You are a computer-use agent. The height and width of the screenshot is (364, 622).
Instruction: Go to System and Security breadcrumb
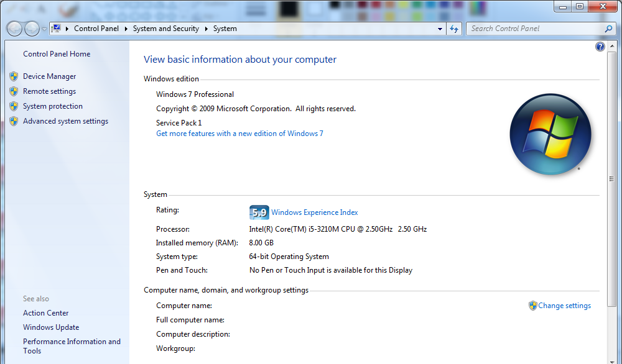[x=165, y=29]
